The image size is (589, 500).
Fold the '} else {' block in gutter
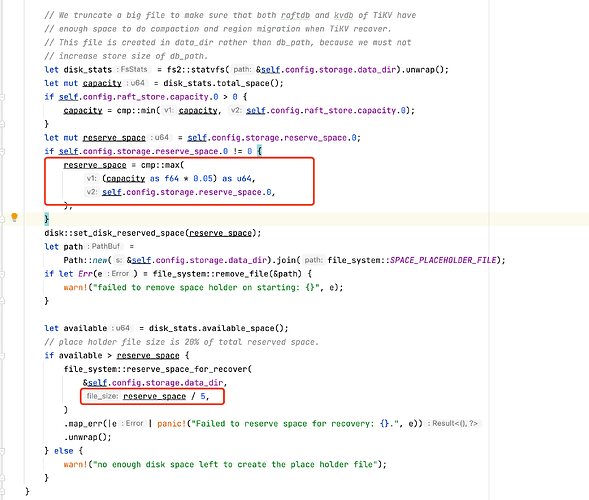pyautogui.click(x=2, y=451)
